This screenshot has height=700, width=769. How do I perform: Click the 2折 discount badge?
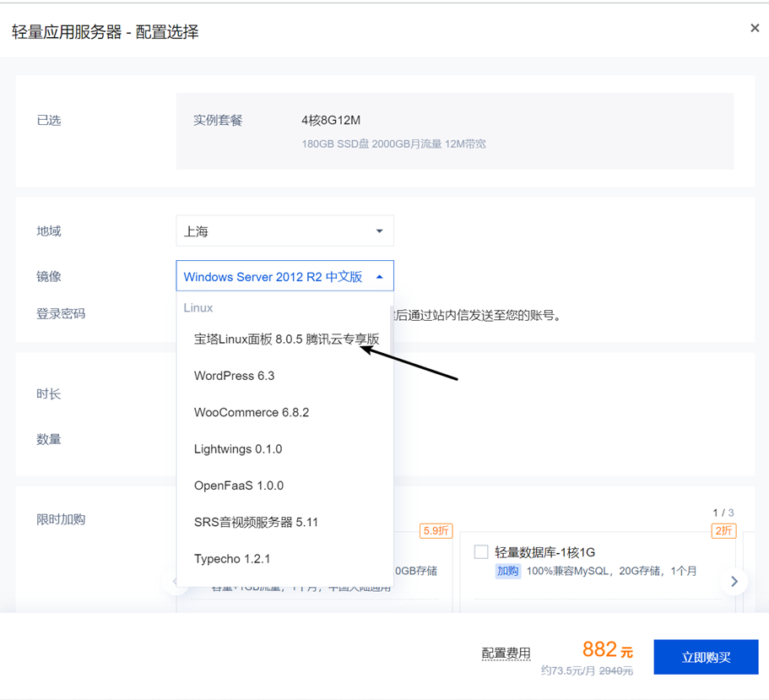point(723,531)
